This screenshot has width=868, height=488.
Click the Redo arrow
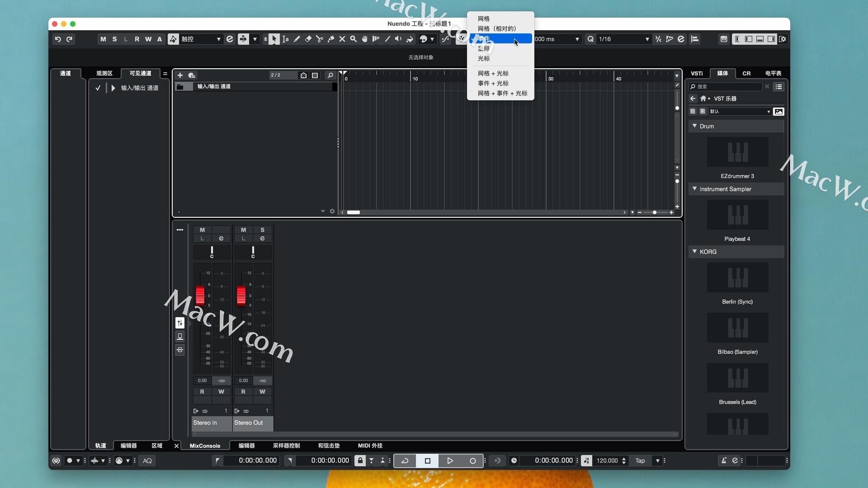point(69,39)
